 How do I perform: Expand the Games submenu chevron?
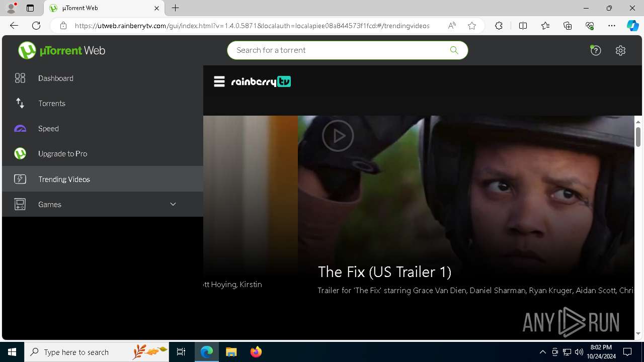[x=173, y=204]
